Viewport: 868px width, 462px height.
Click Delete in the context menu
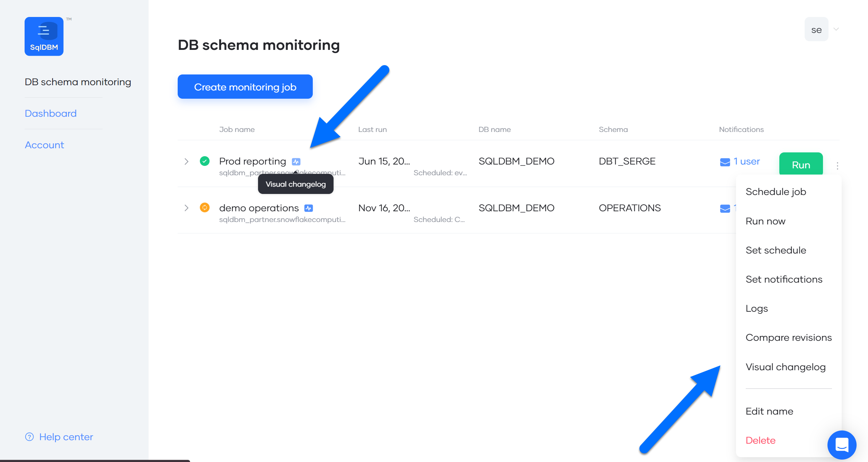(760, 440)
